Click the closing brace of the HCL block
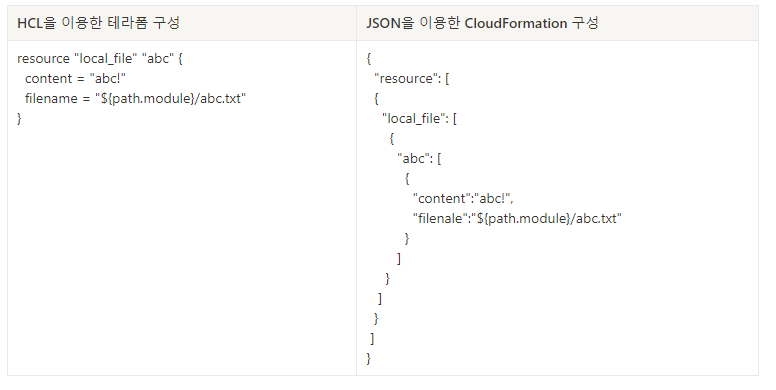 19,119
